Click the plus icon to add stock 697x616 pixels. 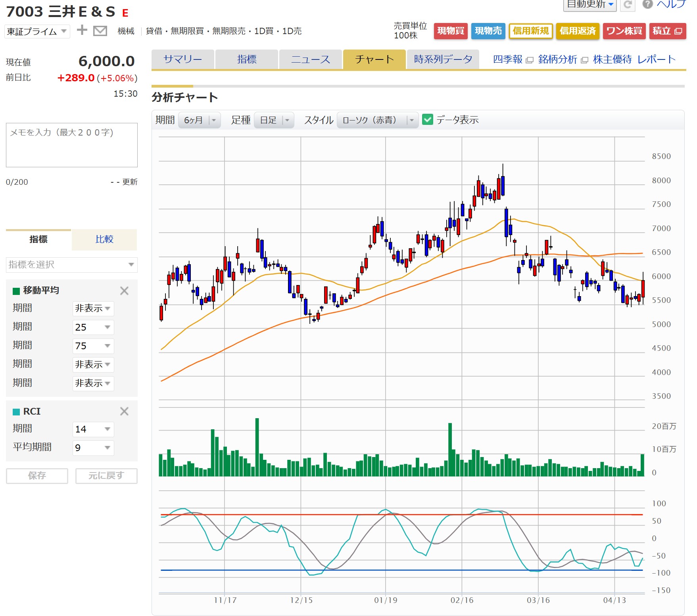click(x=82, y=30)
